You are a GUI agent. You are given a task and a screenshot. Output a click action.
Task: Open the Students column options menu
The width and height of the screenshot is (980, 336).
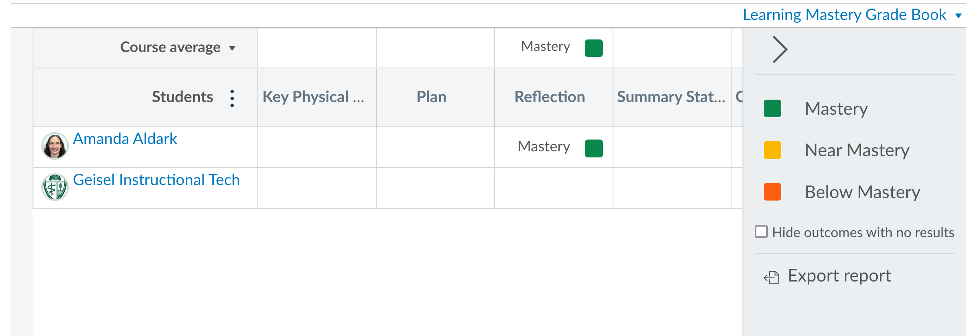pyautogui.click(x=232, y=98)
